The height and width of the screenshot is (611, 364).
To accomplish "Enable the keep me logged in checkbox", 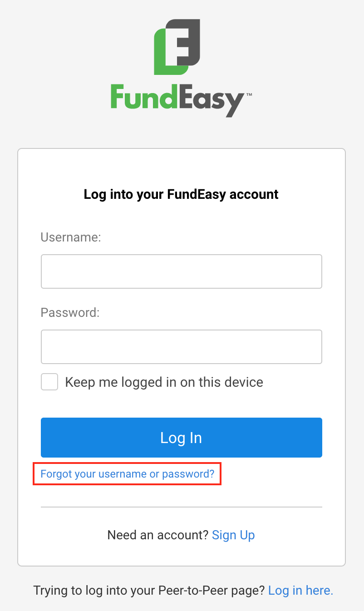I will 49,382.
